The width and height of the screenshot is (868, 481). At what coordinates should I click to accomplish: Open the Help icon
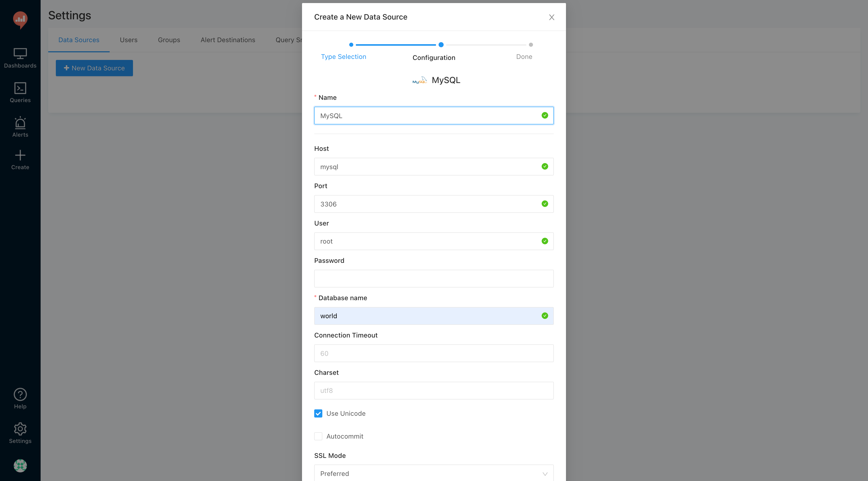pos(20,394)
